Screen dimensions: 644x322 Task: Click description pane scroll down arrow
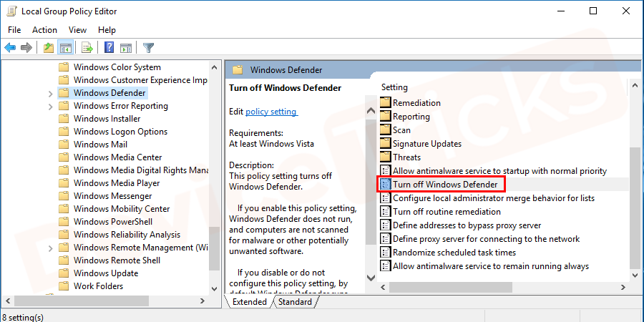pyautogui.click(x=371, y=277)
